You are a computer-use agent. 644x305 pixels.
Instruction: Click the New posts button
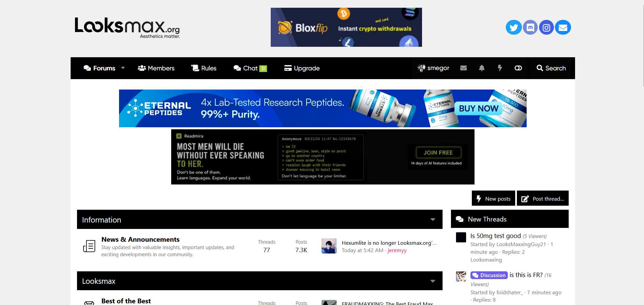click(x=493, y=198)
